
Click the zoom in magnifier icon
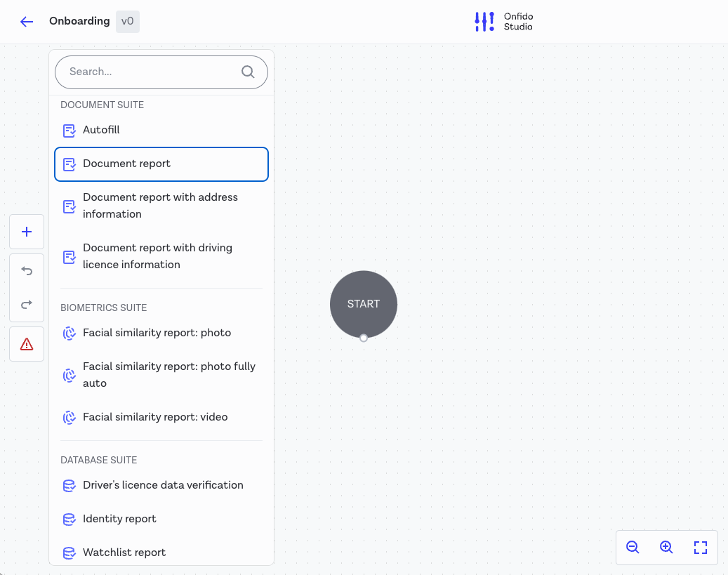pos(666,547)
